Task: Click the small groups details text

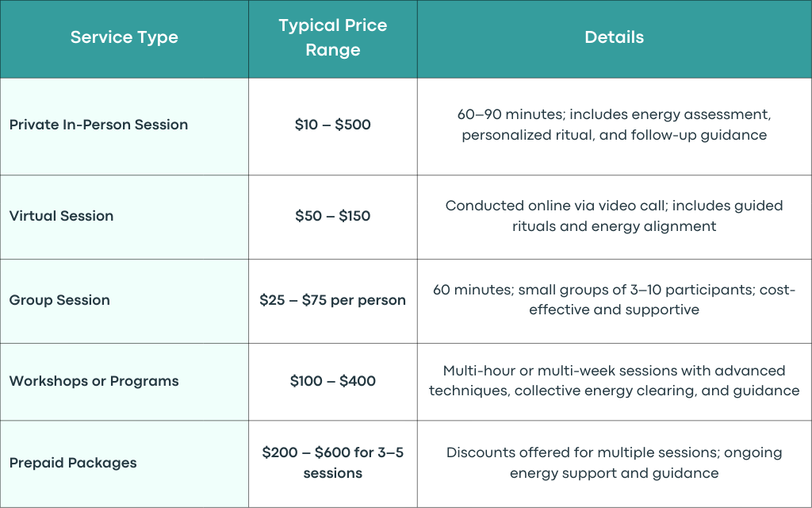Action: (x=615, y=299)
